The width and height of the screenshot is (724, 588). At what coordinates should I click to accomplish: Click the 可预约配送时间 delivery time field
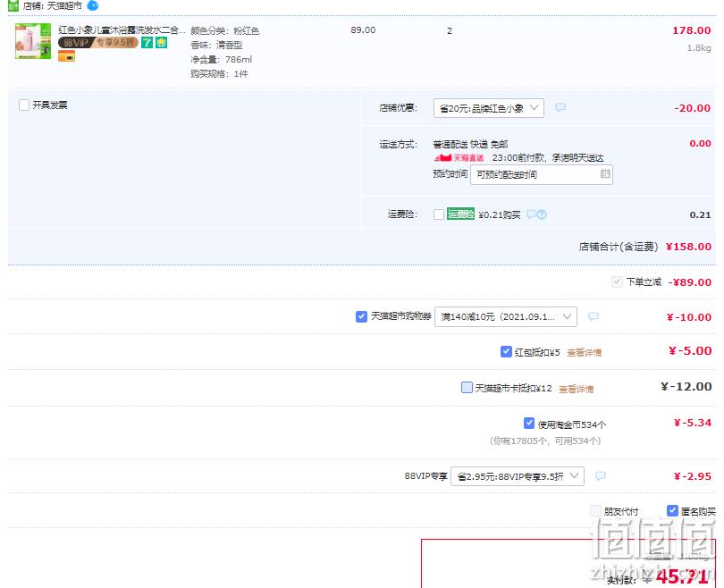(541, 174)
